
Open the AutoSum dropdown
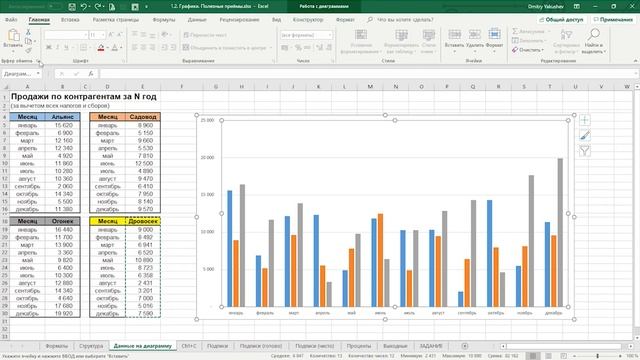click(549, 31)
